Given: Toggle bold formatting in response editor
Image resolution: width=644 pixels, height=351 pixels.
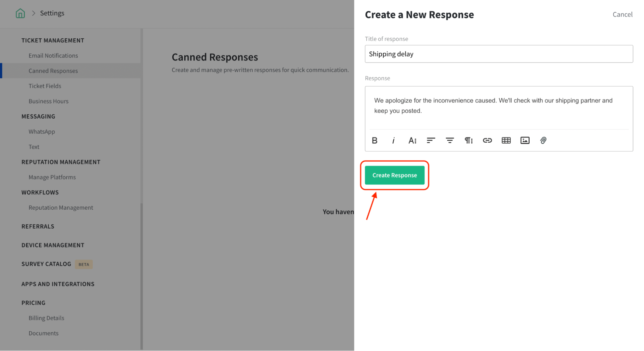Looking at the screenshot, I should coord(374,140).
